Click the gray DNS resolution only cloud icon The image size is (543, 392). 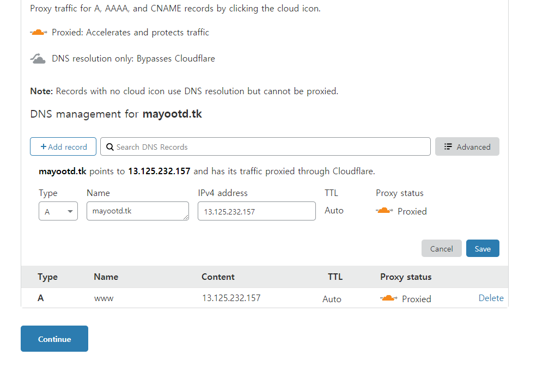[x=38, y=58]
